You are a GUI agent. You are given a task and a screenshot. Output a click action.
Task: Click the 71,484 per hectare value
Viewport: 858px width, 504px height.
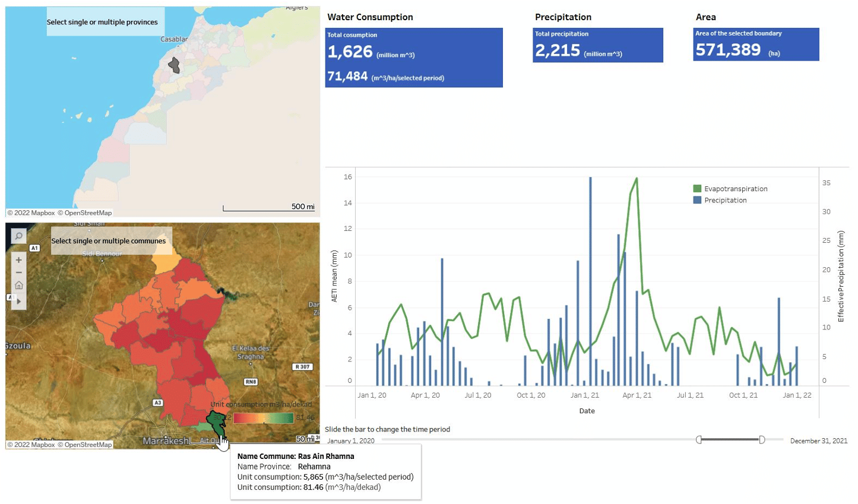coord(347,76)
